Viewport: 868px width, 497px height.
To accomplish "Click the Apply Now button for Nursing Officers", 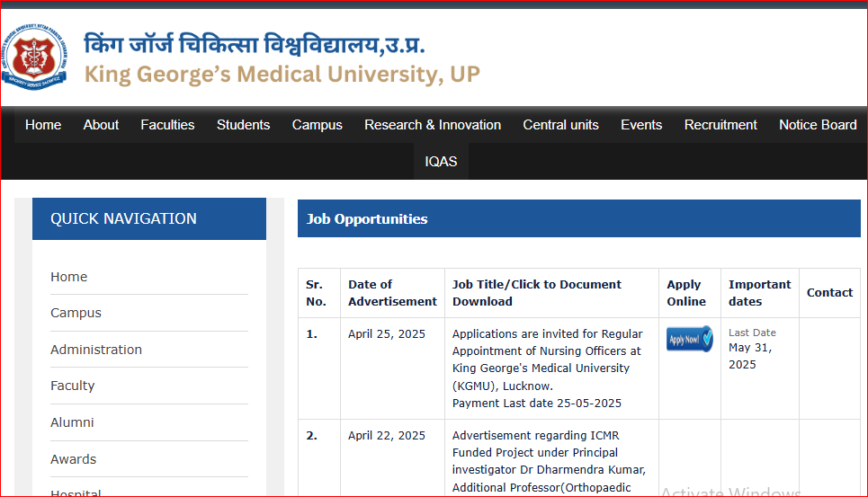I will click(x=689, y=339).
